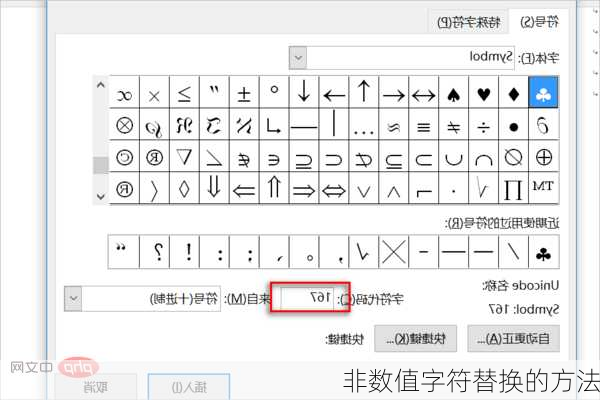Image resolution: width=600 pixels, height=400 pixels.
Task: Pick the small middle dot (·) symbol in grid
Action: tap(454, 188)
